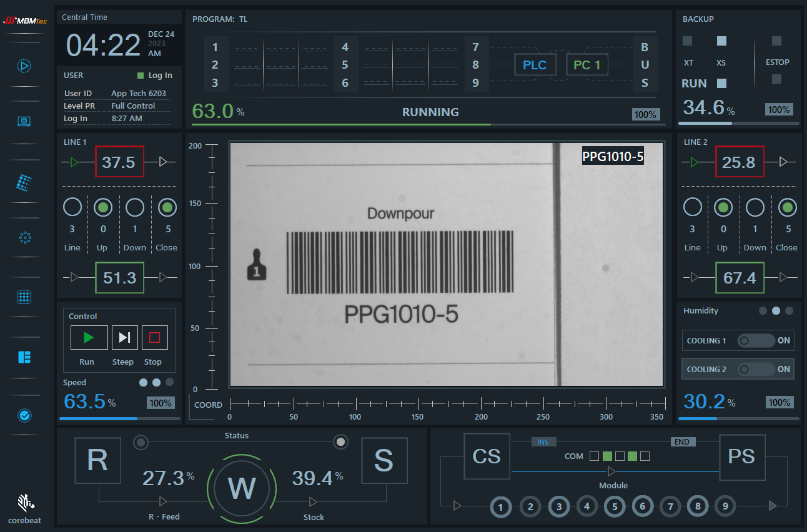Viewport: 807px width, 532px height.
Task: Click the arrow right of 51.3
Action: (x=164, y=277)
